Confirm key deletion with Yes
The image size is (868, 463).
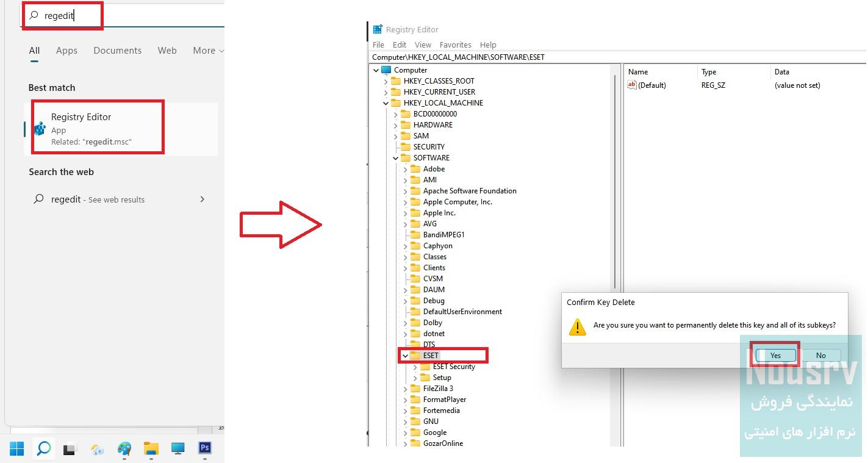coord(775,355)
